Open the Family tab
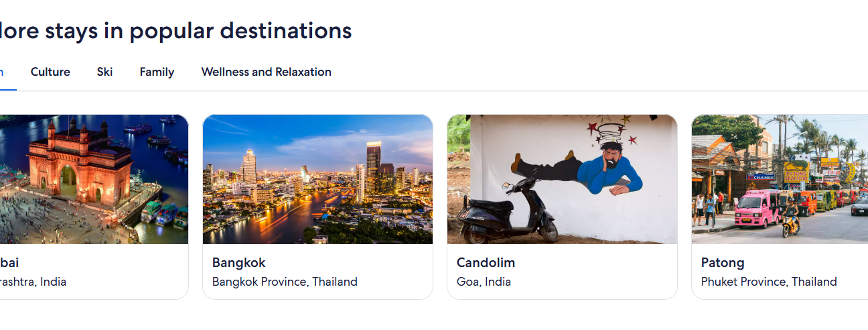Viewport: 868px width, 330px height. 157,72
